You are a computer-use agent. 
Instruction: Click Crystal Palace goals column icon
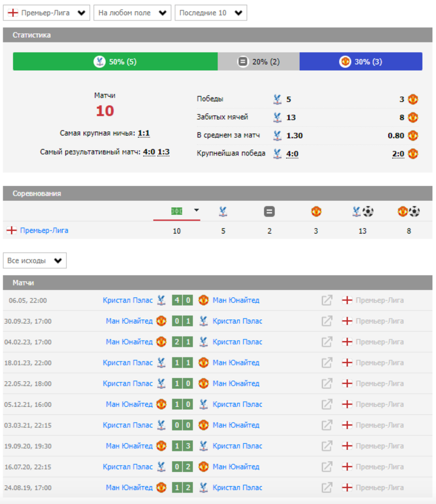(x=362, y=211)
